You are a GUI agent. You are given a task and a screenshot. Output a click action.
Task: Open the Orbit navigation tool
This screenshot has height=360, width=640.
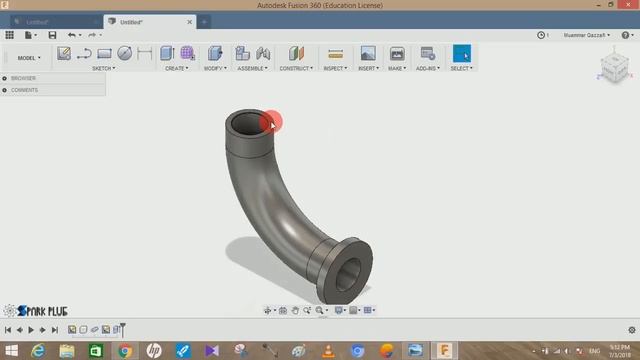click(x=269, y=311)
